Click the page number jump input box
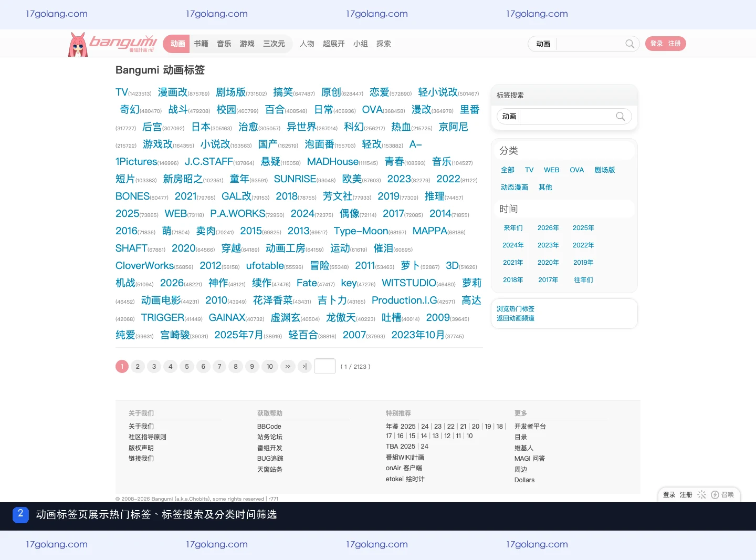The height and width of the screenshot is (560, 756). point(325,366)
